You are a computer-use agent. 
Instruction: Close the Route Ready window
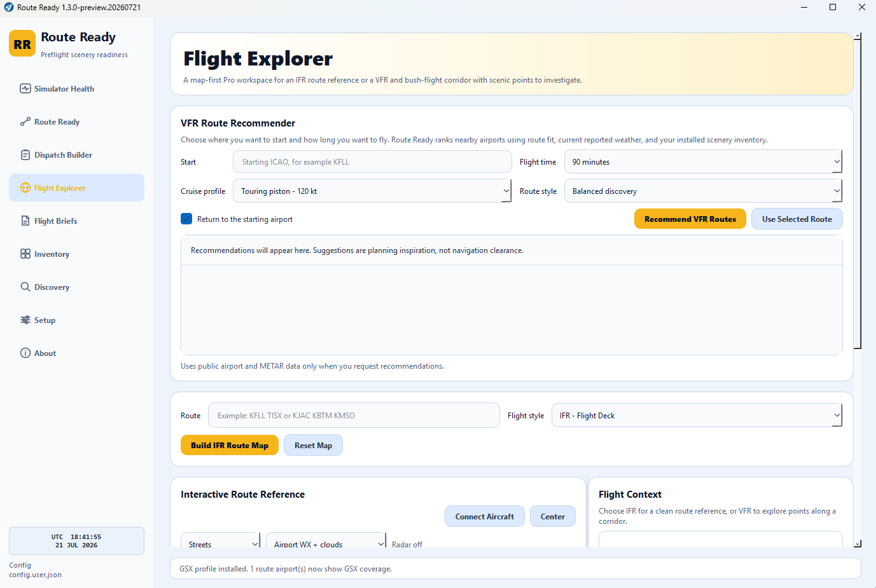tap(862, 7)
